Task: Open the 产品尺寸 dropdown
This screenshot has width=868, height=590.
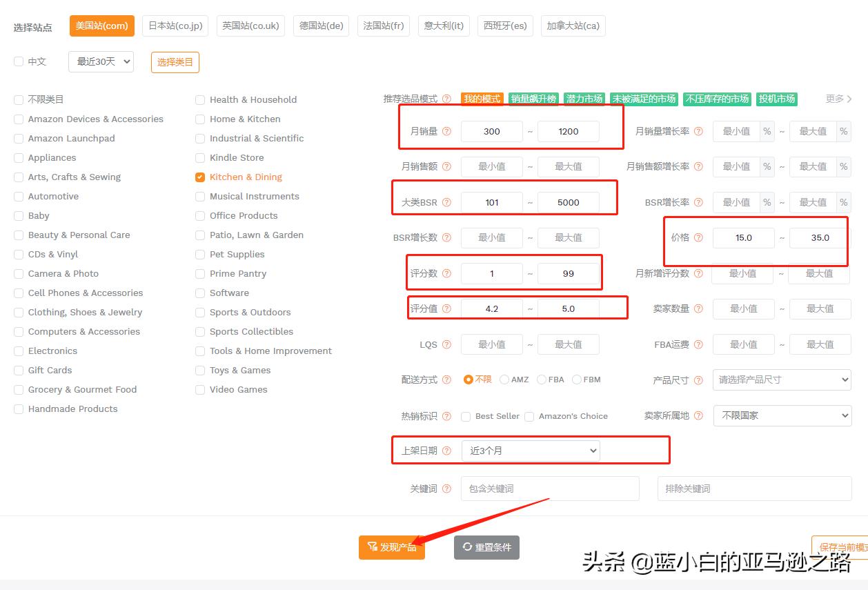Action: point(782,380)
